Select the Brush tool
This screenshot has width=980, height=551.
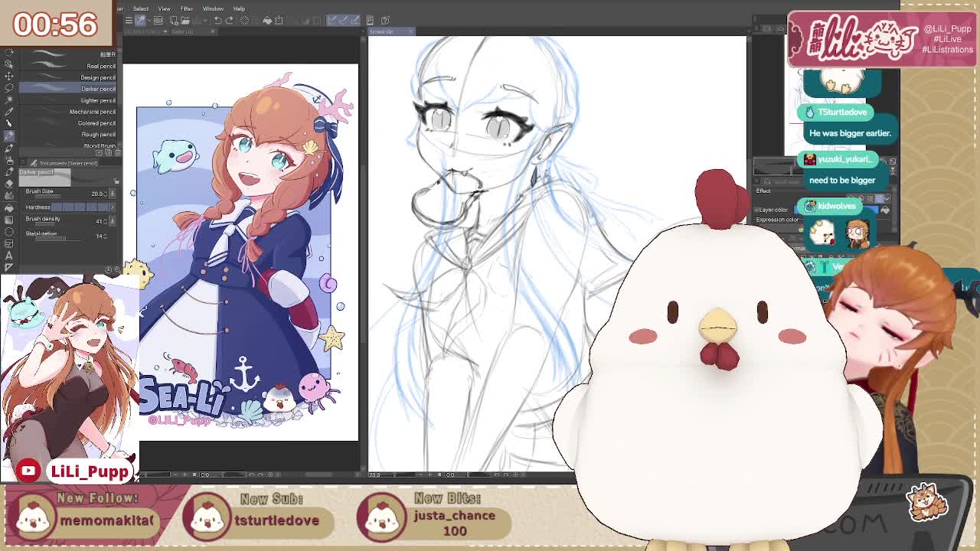pyautogui.click(x=9, y=147)
